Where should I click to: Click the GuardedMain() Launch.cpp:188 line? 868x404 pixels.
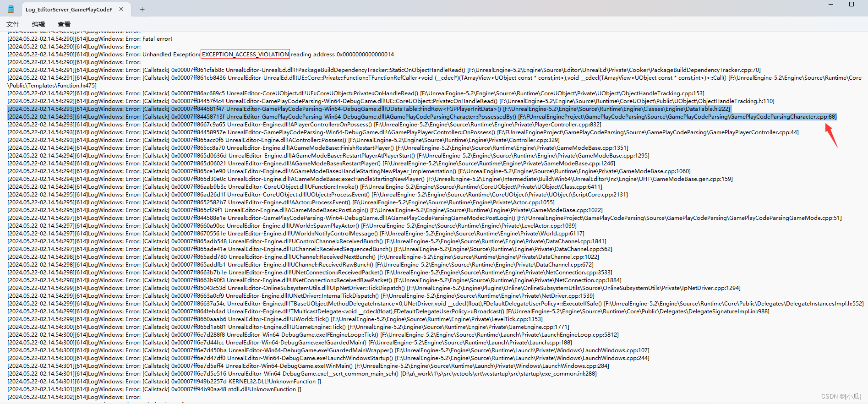coord(289,343)
